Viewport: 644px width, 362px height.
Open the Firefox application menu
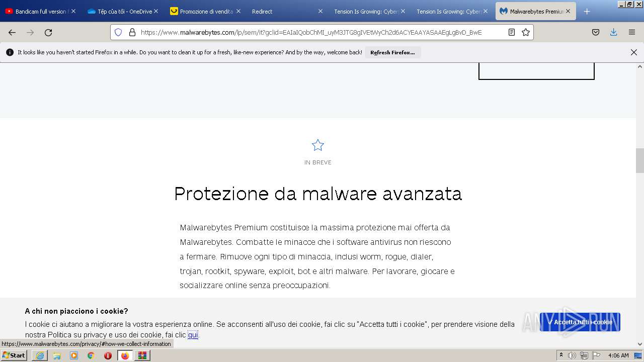[632, 32]
